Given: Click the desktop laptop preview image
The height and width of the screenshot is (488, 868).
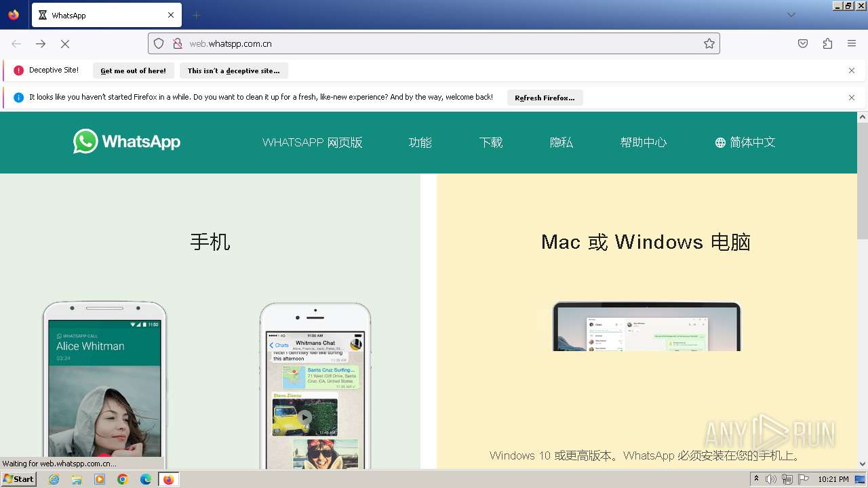Looking at the screenshot, I should click(647, 326).
